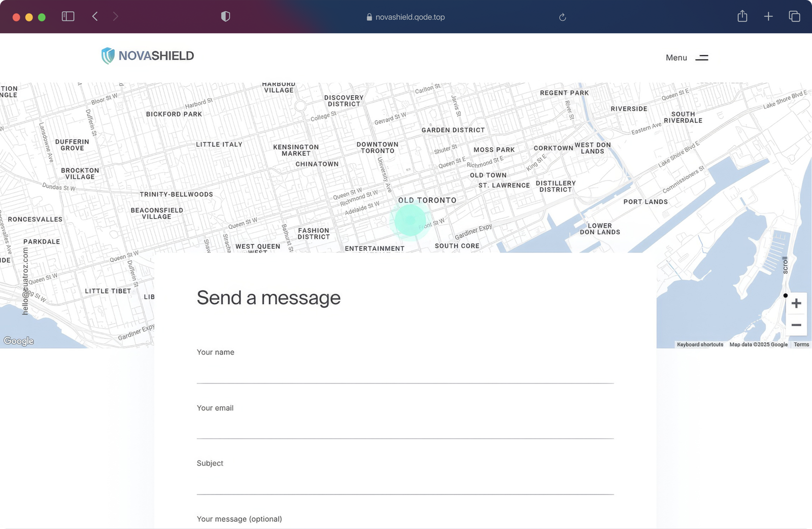Reload the current page
The height and width of the screenshot is (529, 812).
[562, 17]
